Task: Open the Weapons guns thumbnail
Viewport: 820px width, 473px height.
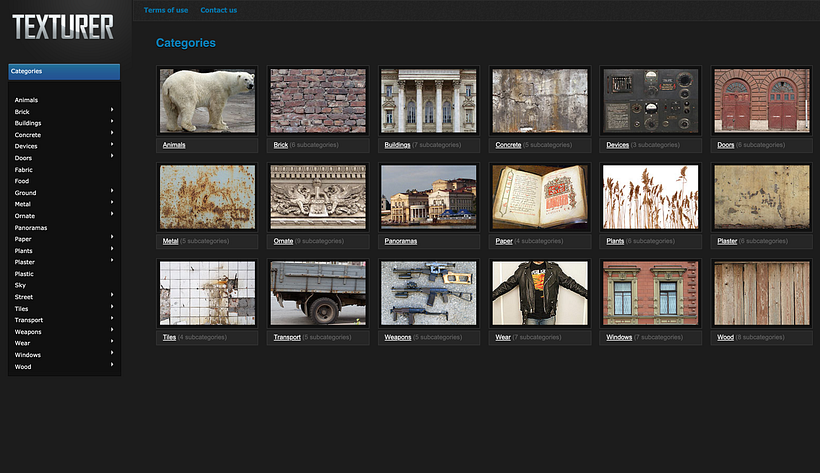Action: click(429, 293)
